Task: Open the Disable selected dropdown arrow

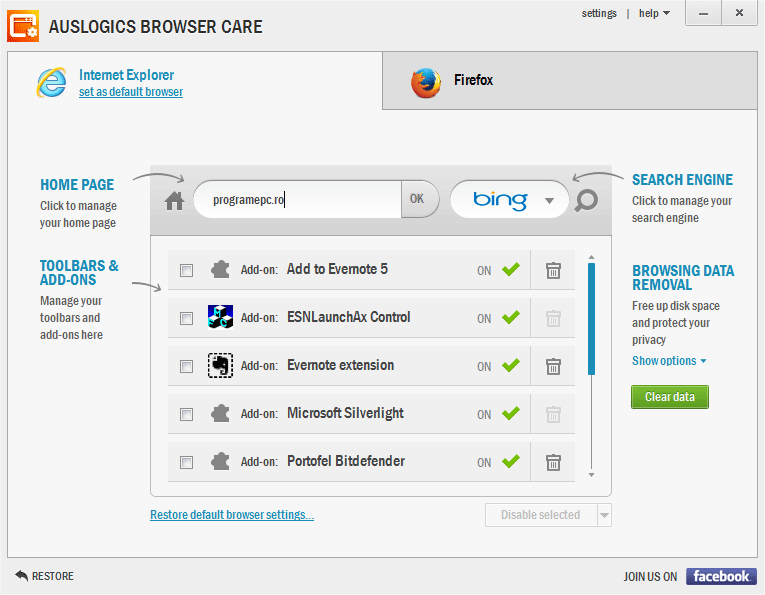Action: click(604, 515)
